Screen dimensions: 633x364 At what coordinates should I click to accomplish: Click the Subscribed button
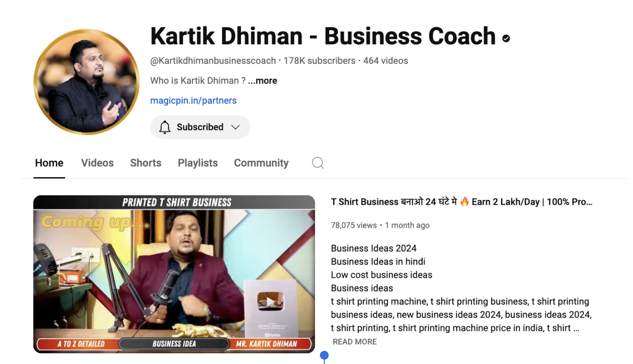[x=200, y=127]
